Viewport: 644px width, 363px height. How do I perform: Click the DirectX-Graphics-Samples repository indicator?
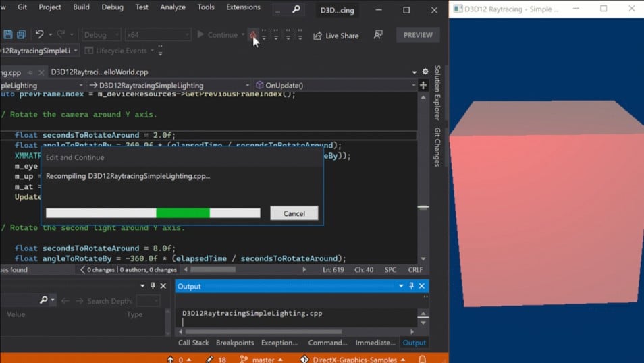click(x=352, y=360)
